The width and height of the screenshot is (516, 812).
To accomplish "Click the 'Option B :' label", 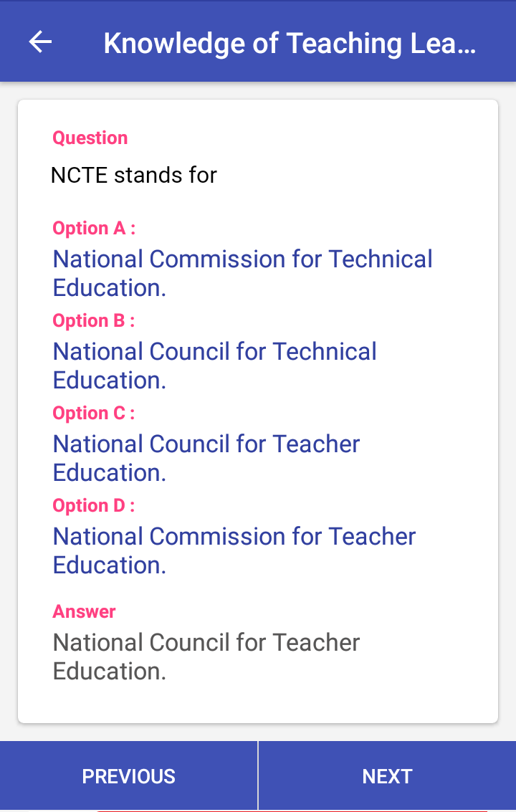I will (x=94, y=320).
